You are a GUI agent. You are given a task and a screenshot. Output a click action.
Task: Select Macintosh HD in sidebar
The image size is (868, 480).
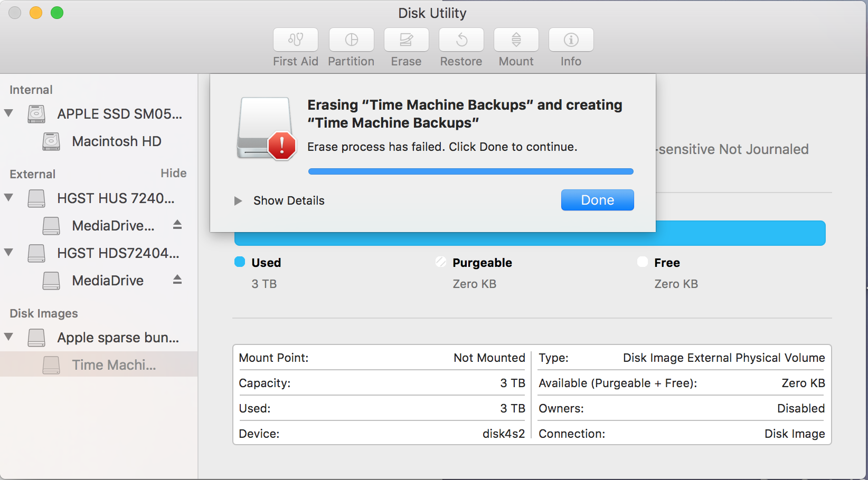[116, 141]
